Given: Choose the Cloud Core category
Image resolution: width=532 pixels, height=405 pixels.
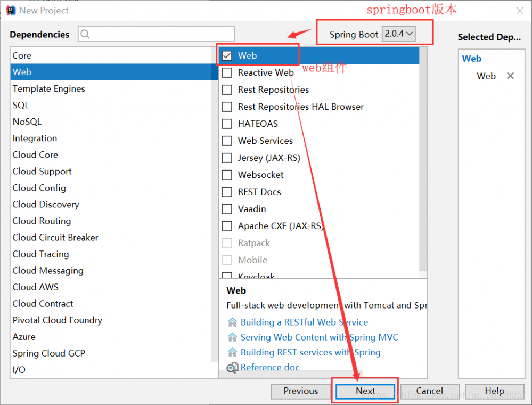Looking at the screenshot, I should pos(111,155).
